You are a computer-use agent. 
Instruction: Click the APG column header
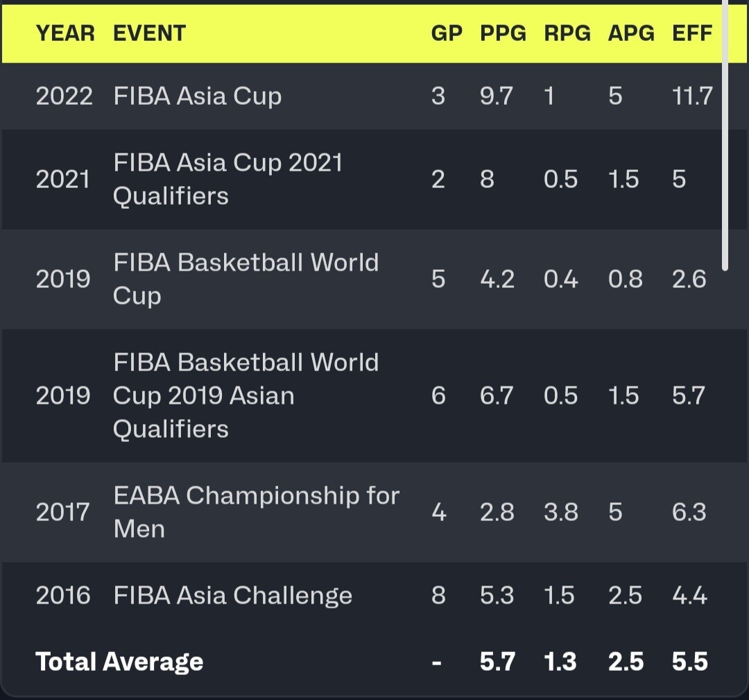tap(630, 33)
